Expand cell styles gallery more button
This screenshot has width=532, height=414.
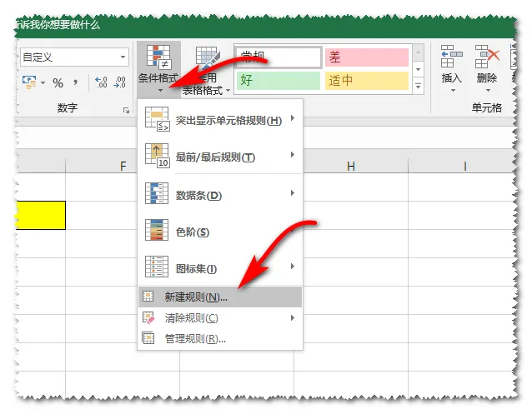(418, 86)
